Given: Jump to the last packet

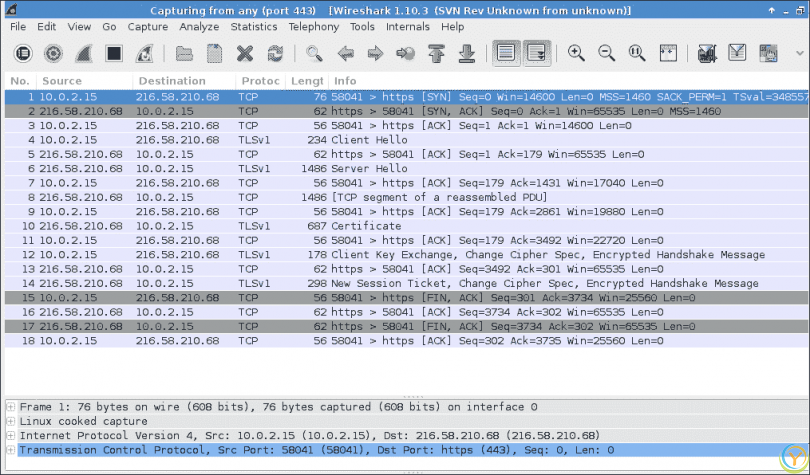Looking at the screenshot, I should tap(466, 53).
